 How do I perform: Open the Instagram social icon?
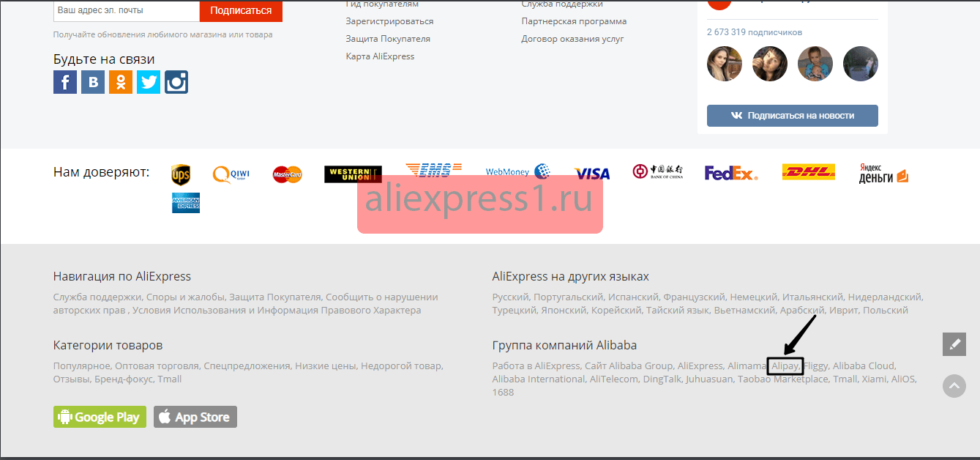[x=176, y=82]
